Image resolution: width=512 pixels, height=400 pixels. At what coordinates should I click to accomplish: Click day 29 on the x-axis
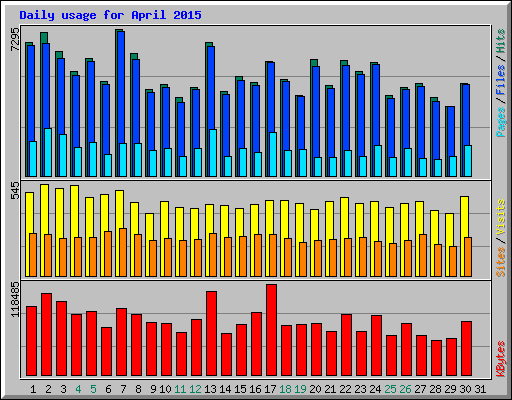[x=450, y=389]
